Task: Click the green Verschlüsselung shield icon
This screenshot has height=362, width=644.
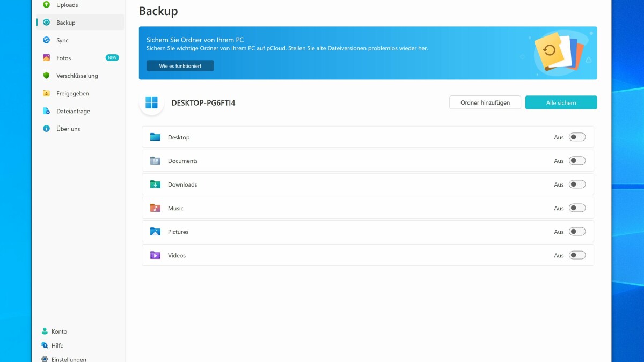Action: [46, 76]
